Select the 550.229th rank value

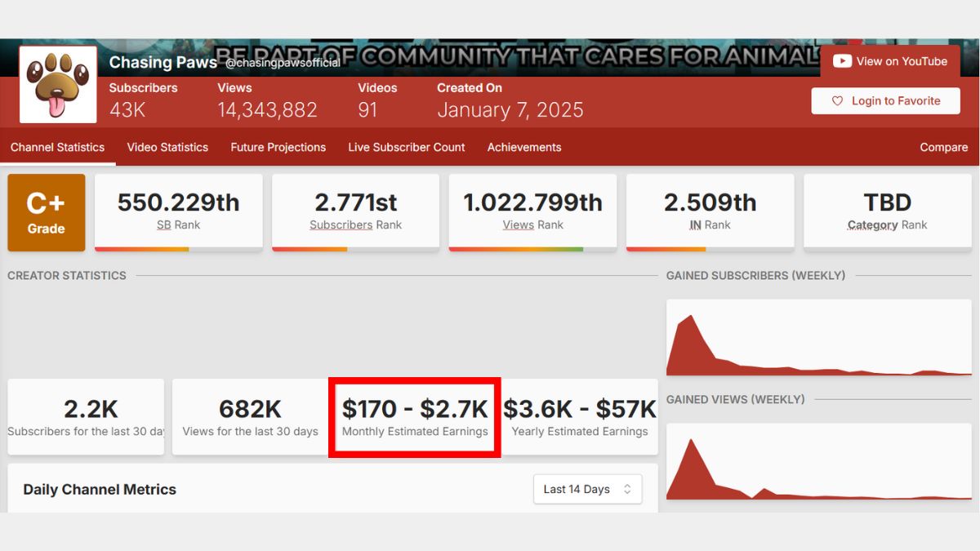[x=179, y=202]
